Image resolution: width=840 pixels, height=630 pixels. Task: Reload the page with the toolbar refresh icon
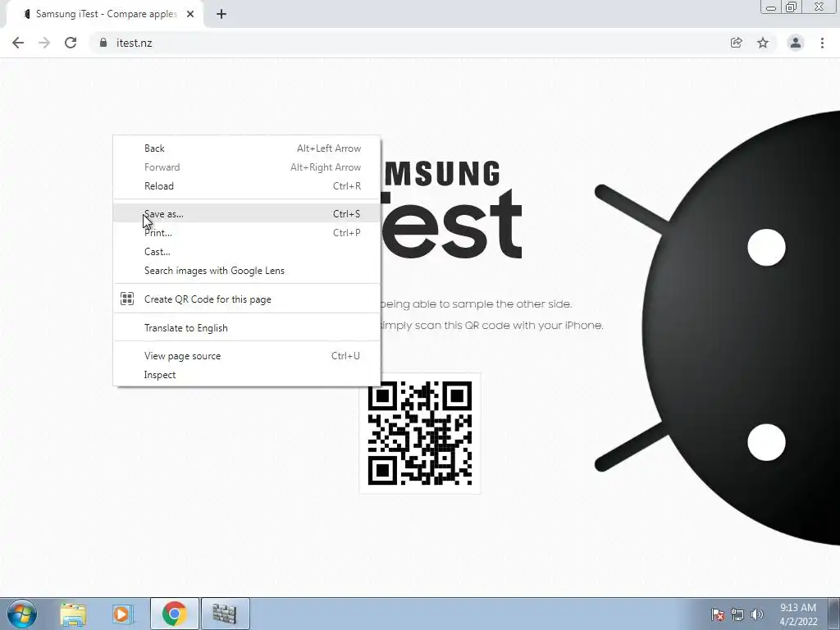(71, 43)
